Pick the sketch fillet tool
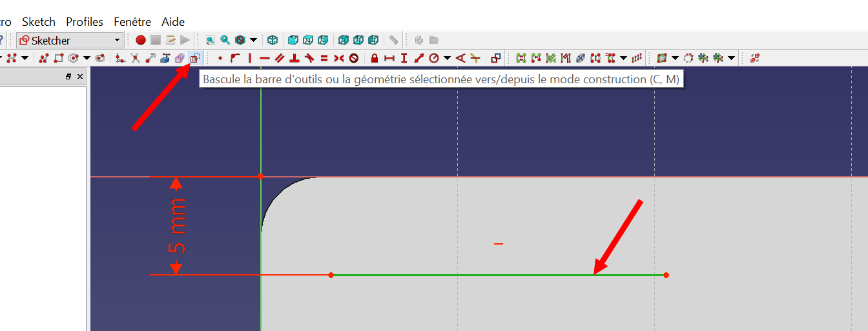This screenshot has width=868, height=331. (119, 58)
